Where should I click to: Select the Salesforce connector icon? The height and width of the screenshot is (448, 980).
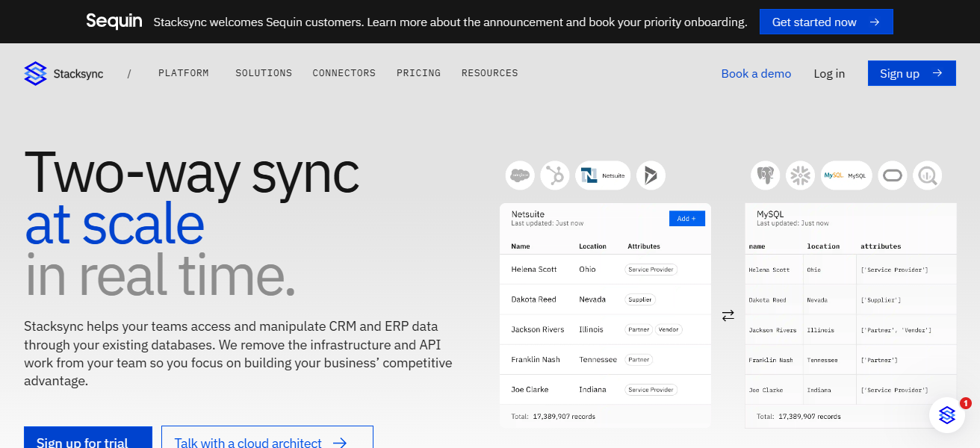pyautogui.click(x=520, y=175)
